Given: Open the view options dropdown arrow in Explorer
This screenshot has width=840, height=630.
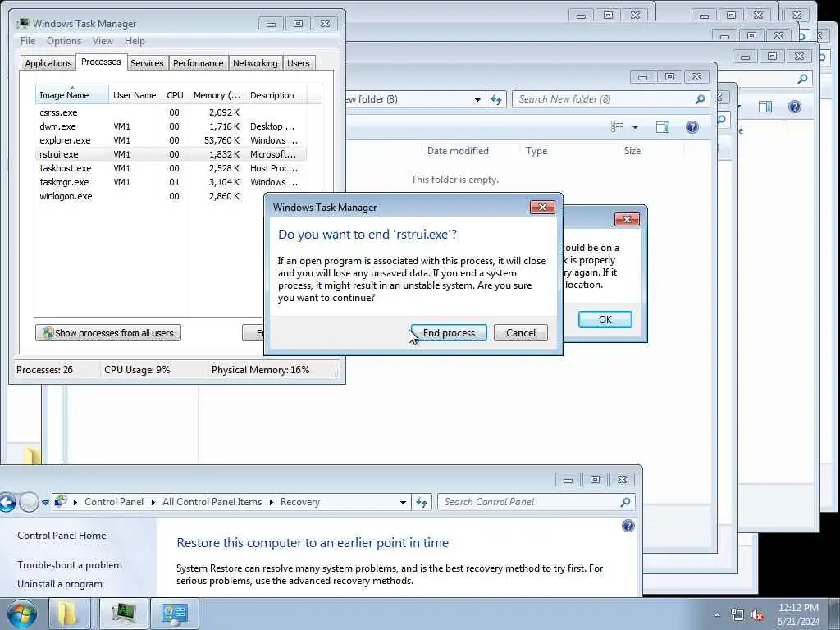Looking at the screenshot, I should [636, 127].
